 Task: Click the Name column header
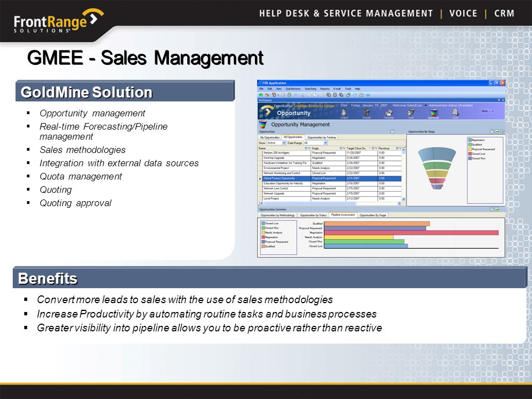click(x=284, y=149)
